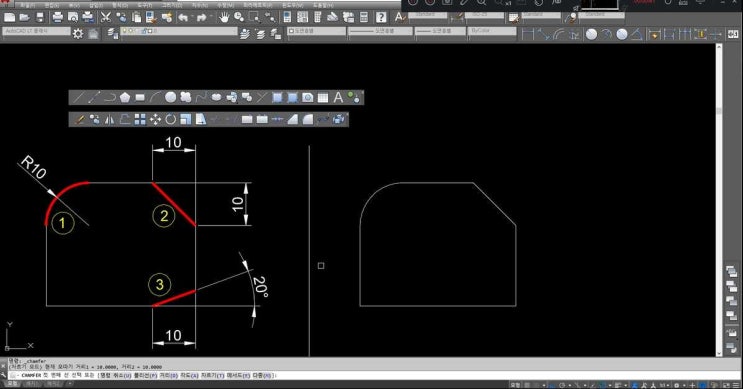Image resolution: width=743 pixels, height=389 pixels.
Task: Click the Radius Dimension tool
Action: [591, 34]
